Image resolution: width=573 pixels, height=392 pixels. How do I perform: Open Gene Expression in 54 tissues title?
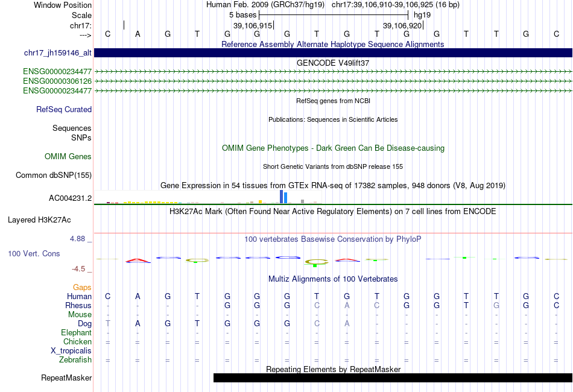click(332, 185)
